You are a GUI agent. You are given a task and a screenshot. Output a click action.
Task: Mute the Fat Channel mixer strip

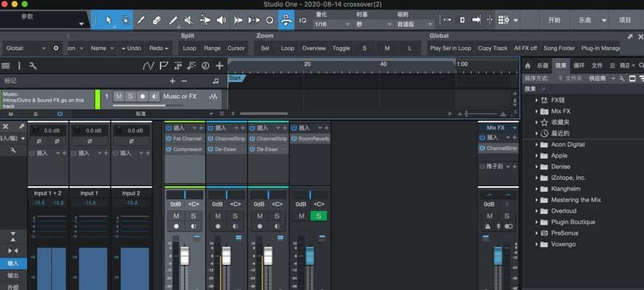(176, 216)
